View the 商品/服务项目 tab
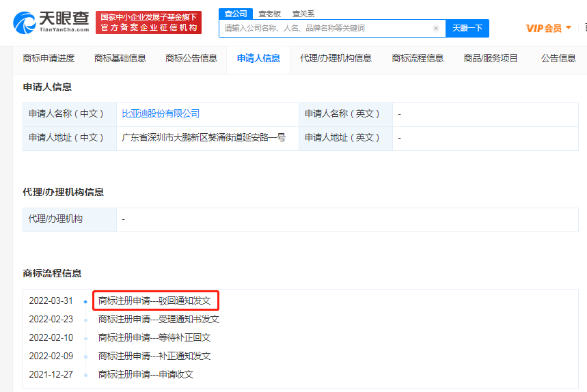Image resolution: width=587 pixels, height=392 pixels. (x=491, y=58)
